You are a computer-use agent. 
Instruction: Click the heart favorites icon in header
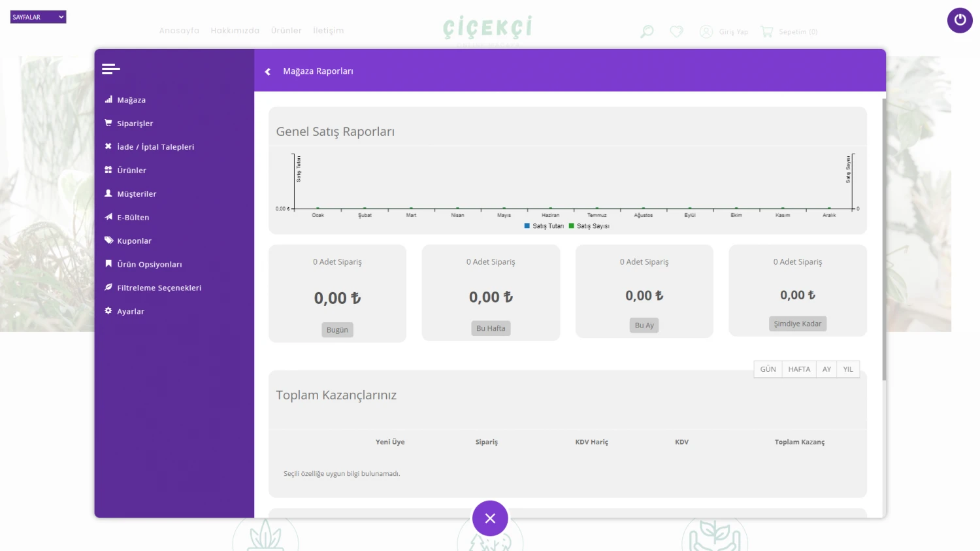pyautogui.click(x=677, y=31)
